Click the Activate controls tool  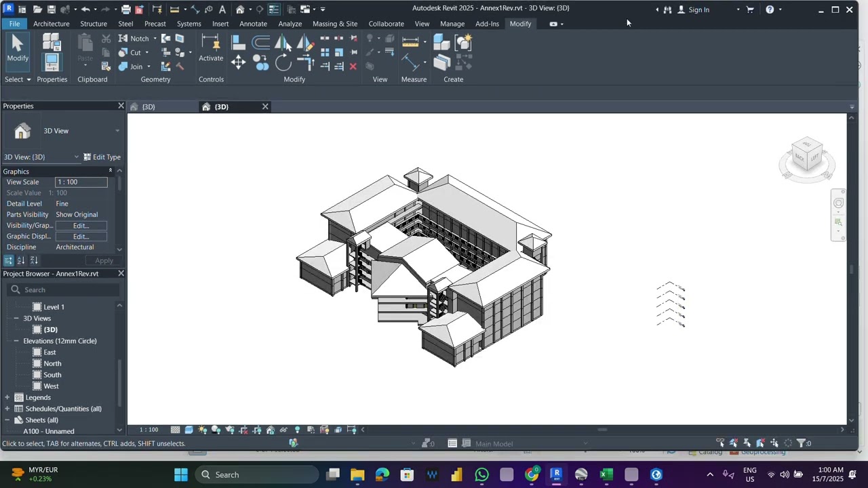(211, 49)
